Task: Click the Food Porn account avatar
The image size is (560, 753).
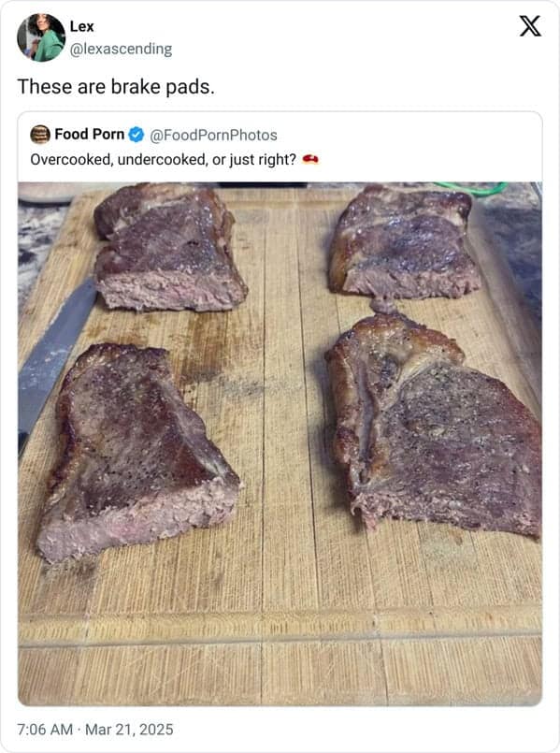Action: (x=39, y=137)
